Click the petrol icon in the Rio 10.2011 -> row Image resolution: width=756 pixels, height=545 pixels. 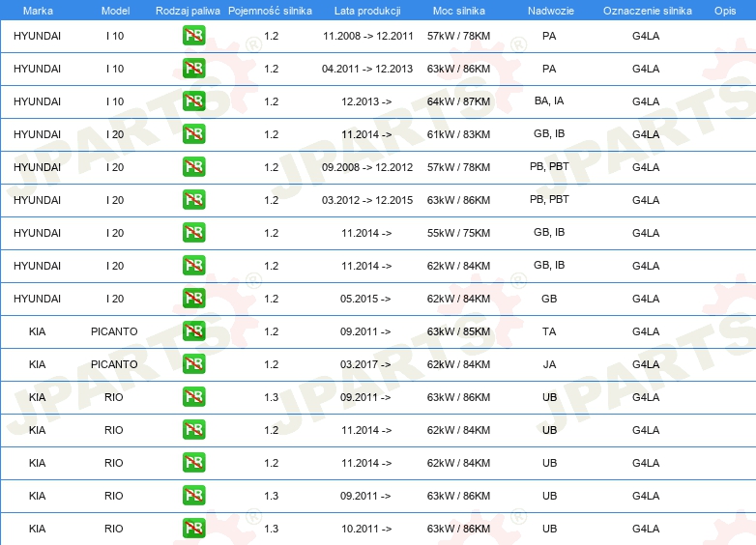tap(193, 529)
